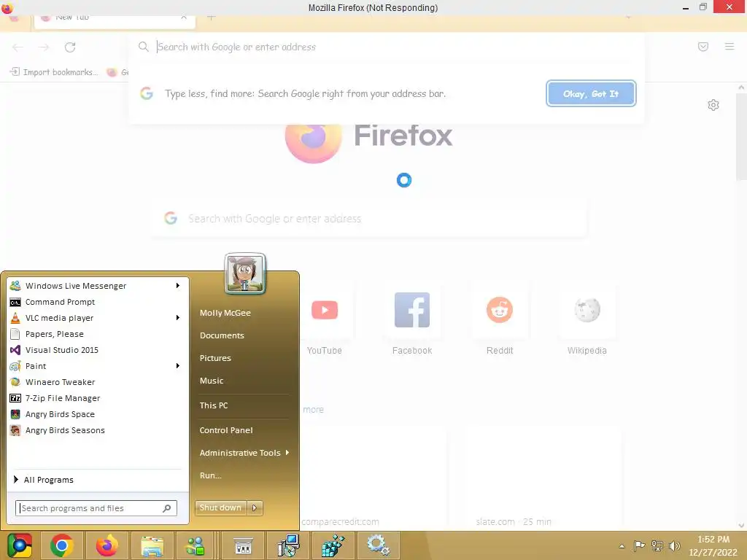Viewport: 747px width, 560px height.
Task: Click Okay, Got It button
Action: [591, 94]
